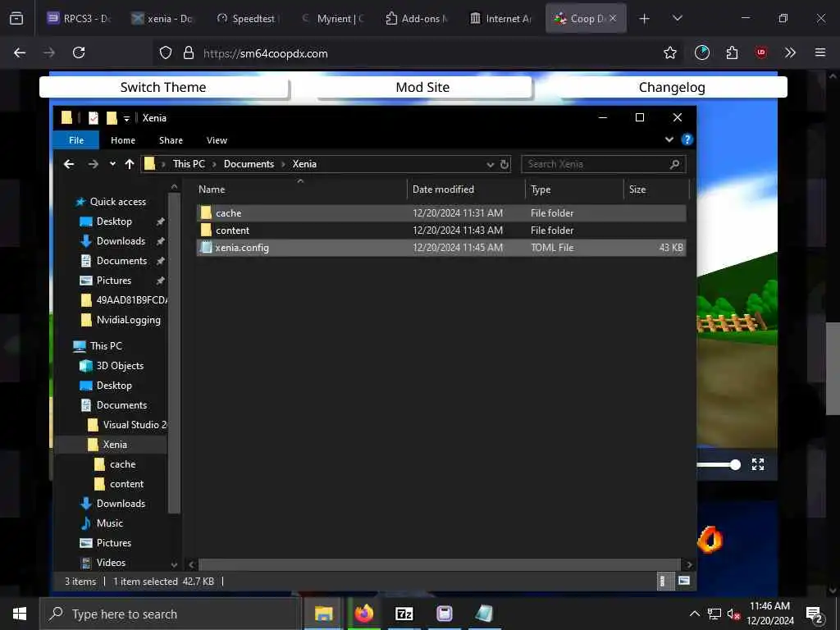The width and height of the screenshot is (840, 630).
Task: Sort by Name column header
Action: click(x=212, y=189)
